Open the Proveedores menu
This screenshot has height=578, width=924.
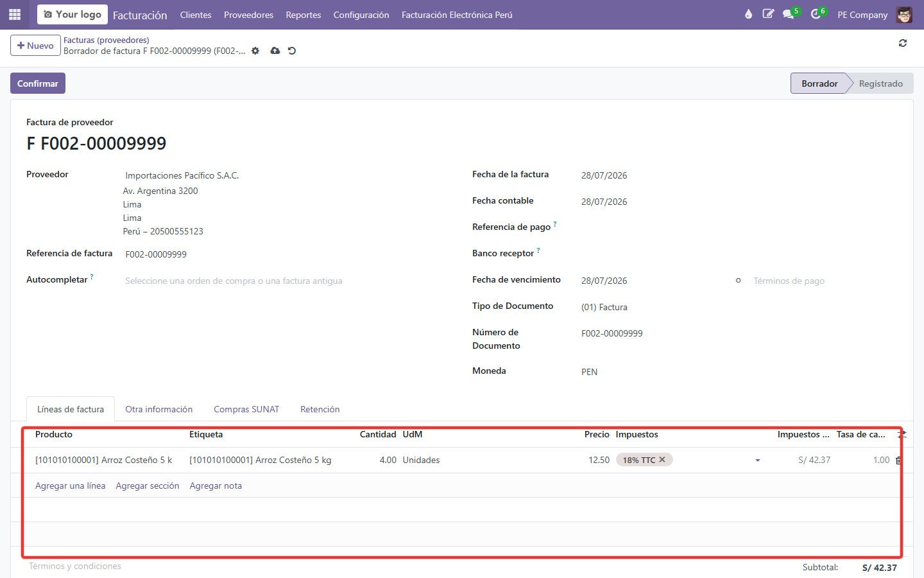tap(248, 15)
